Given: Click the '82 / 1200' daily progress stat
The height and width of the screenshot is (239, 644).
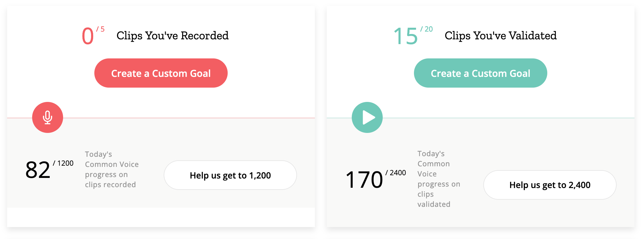Looking at the screenshot, I should pos(49,170).
